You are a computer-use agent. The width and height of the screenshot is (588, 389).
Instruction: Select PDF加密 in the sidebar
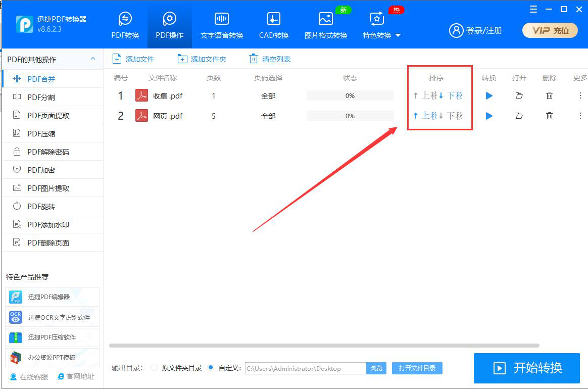[53, 170]
